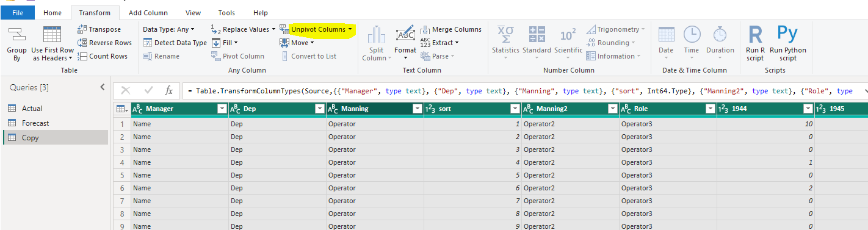Open Manager column filter dropdown
Screen dimensions: 868x230
pyautogui.click(x=222, y=109)
